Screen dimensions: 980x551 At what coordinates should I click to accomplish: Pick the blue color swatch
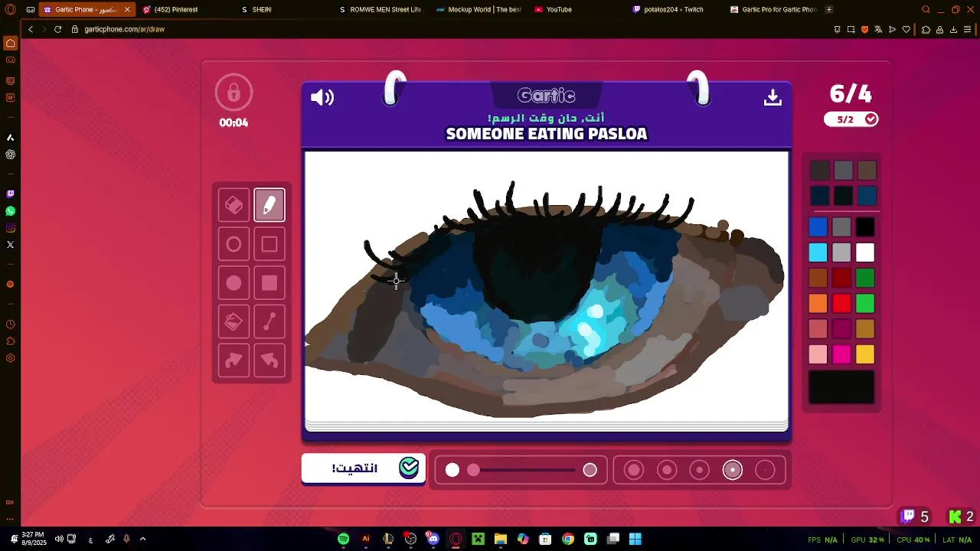click(x=818, y=227)
